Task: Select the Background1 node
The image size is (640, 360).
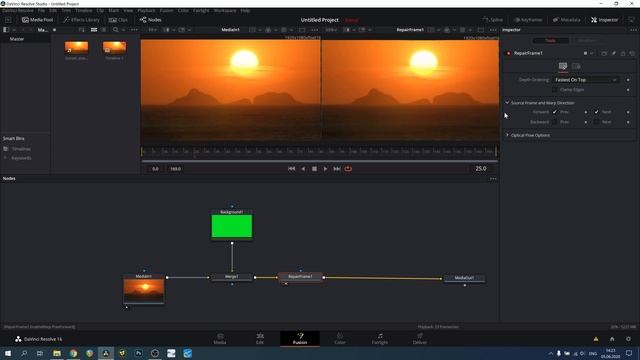Action: click(x=232, y=224)
